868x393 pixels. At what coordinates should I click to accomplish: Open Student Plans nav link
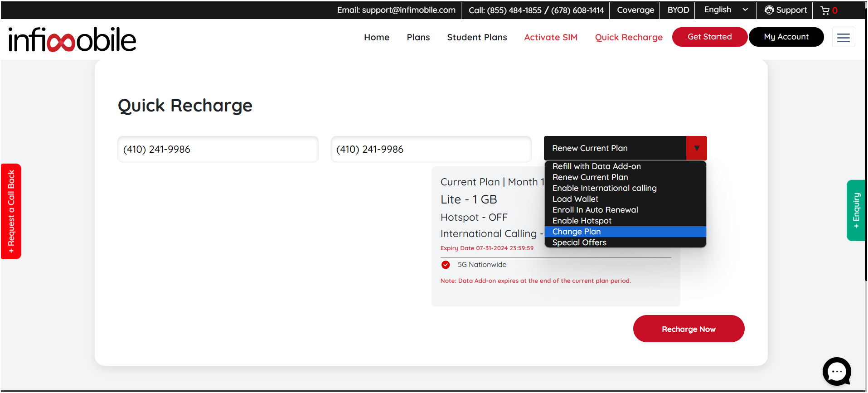pos(477,37)
